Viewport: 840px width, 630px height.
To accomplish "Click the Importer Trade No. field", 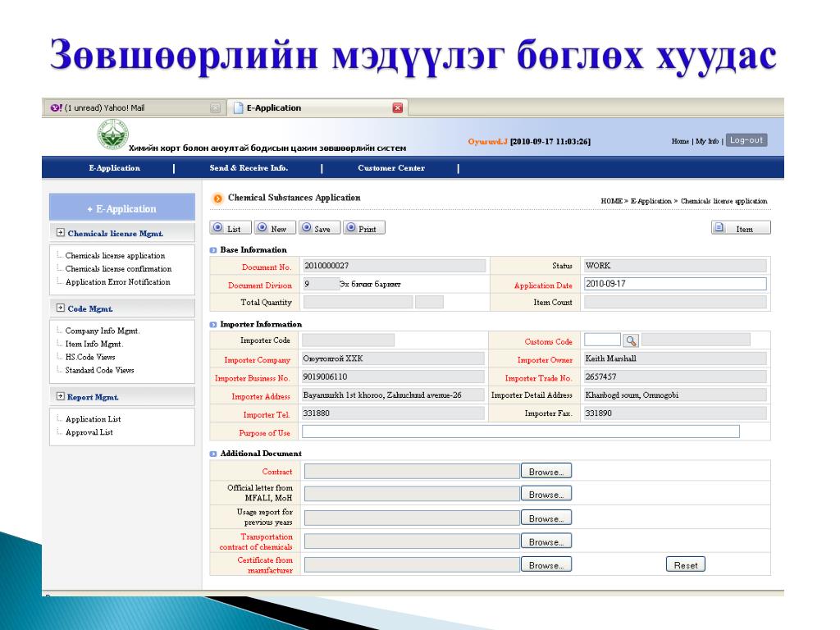I will (675, 377).
